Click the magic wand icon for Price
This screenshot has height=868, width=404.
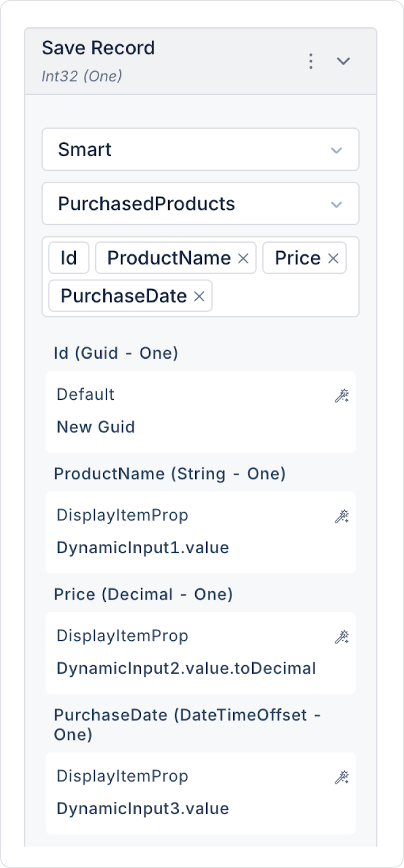[342, 637]
